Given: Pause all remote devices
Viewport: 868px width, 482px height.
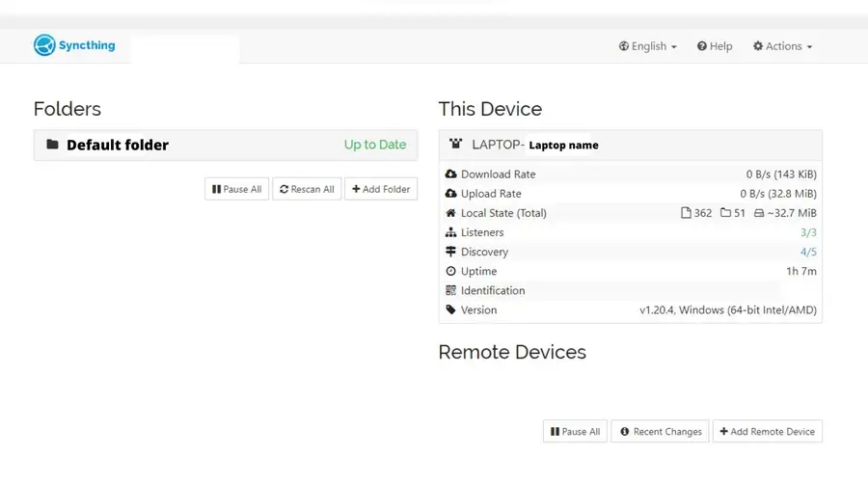Looking at the screenshot, I should [575, 432].
